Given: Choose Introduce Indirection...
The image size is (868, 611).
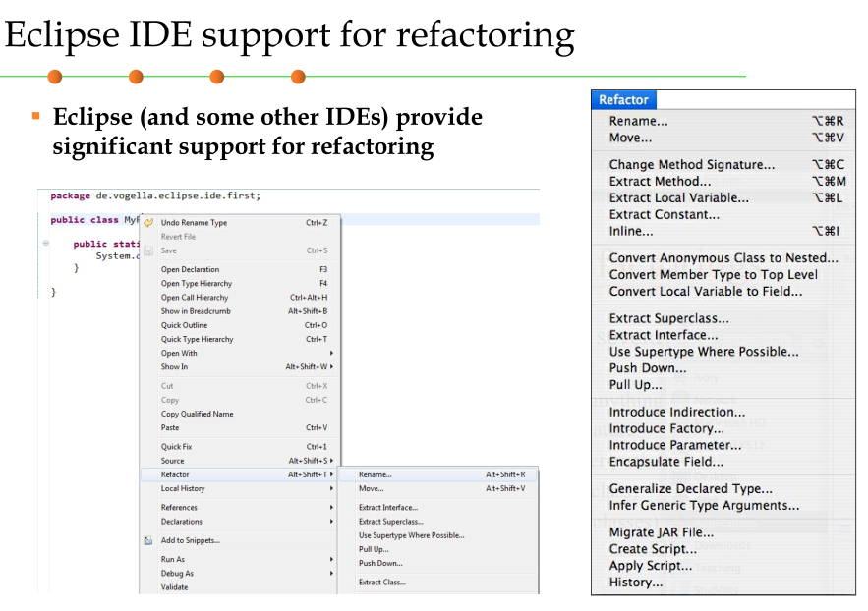Looking at the screenshot, I should [723, 412].
